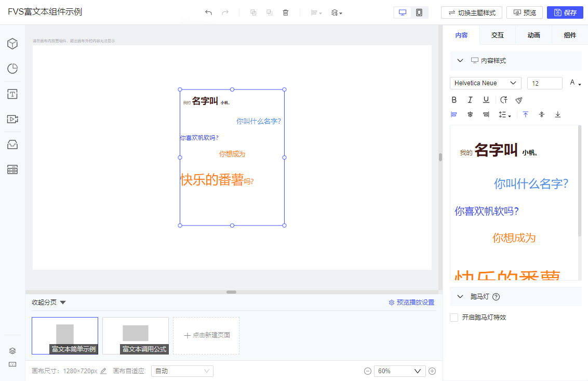Viewport: 588px width, 381px height.
Task: Click the 保存 button
Action: tap(565, 12)
